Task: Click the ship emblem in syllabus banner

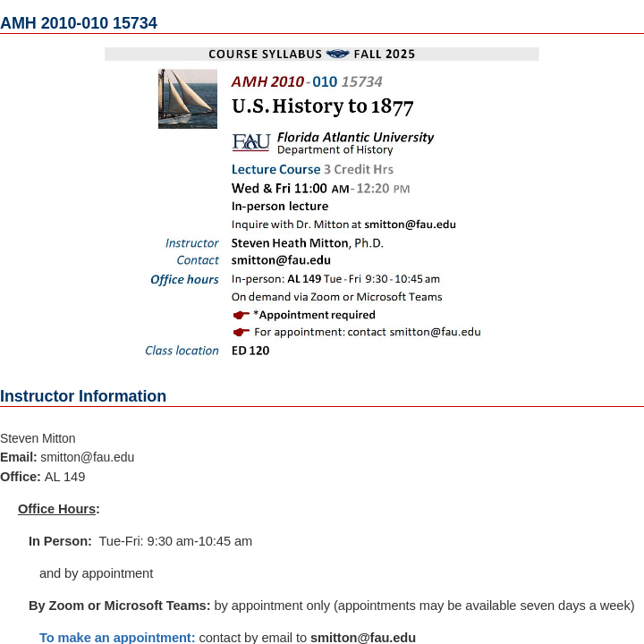Action: (338, 54)
